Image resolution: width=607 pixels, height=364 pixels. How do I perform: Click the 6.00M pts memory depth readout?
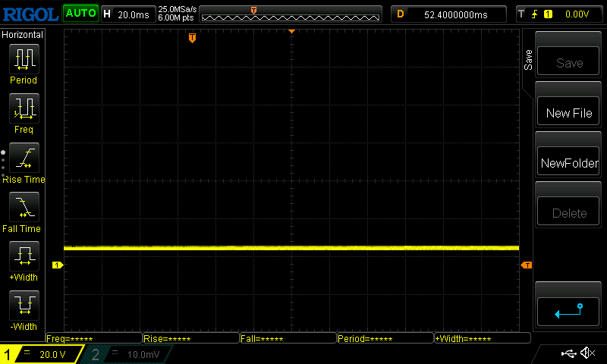[176, 17]
